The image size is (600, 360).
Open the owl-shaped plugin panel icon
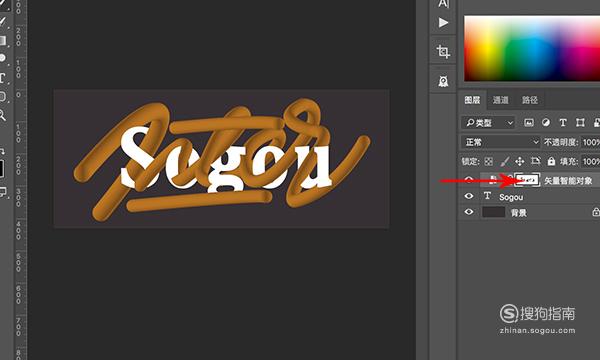[x=443, y=81]
